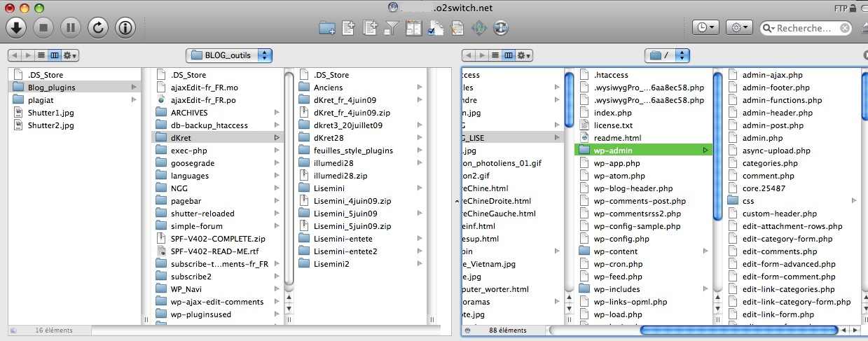Switch right pane to column view
This screenshot has width=868, height=341.
(x=509, y=55)
